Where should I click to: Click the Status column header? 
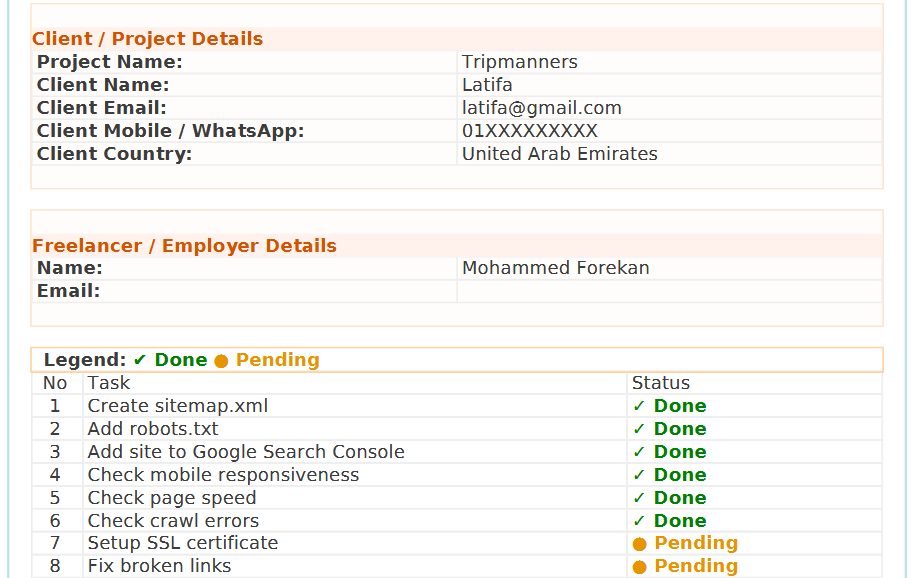[x=661, y=383]
